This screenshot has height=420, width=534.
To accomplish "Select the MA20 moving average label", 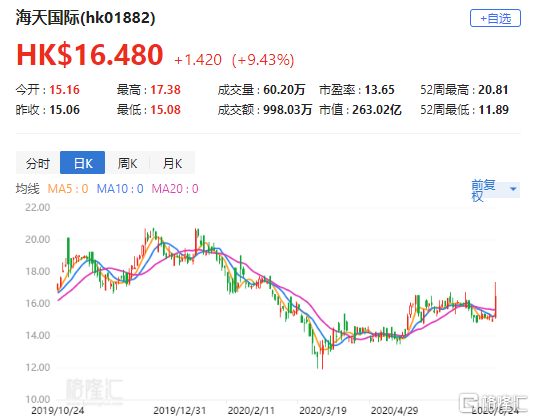I will 175,188.
